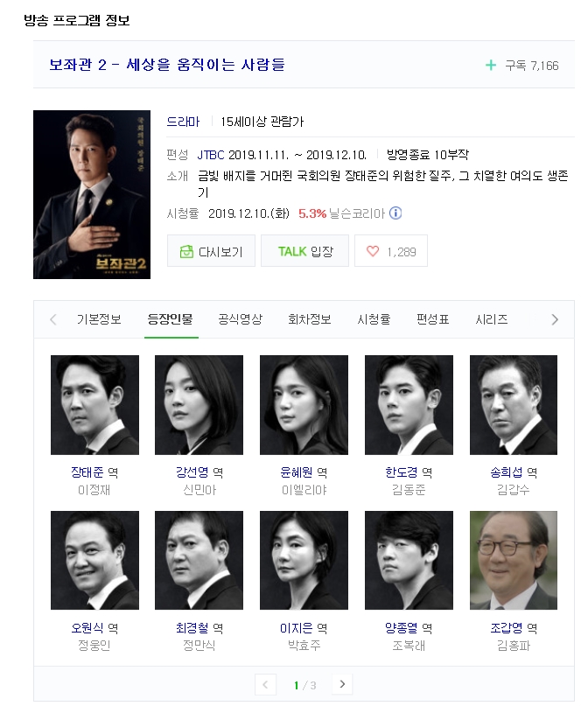Open the JTBC channel link
The height and width of the screenshot is (706, 588).
point(211,155)
